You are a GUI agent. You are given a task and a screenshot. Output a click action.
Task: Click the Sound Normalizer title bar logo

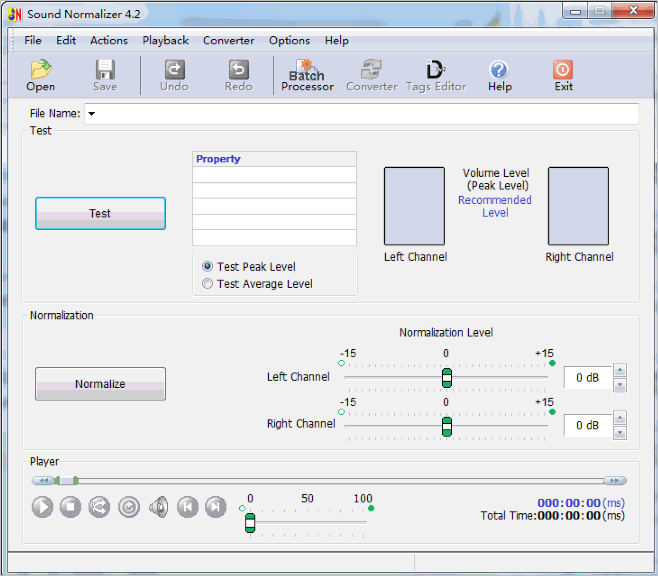tap(15, 14)
